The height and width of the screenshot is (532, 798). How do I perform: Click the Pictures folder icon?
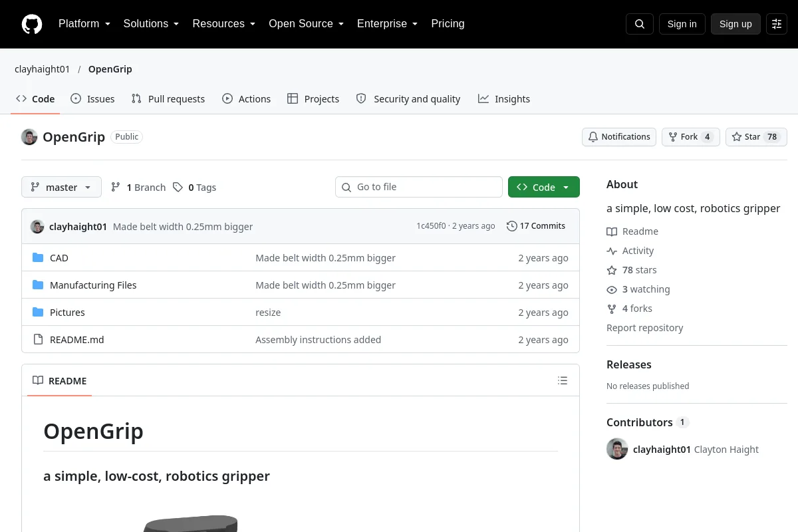(38, 313)
